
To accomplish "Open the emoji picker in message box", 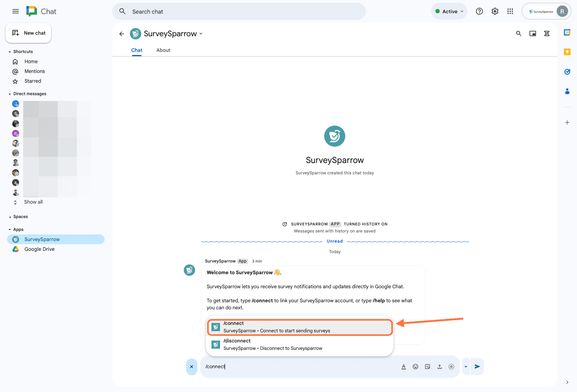I will pos(415,367).
